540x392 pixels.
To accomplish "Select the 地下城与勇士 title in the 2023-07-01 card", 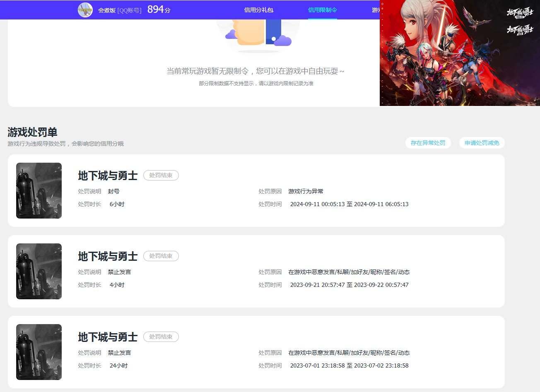I will (108, 337).
